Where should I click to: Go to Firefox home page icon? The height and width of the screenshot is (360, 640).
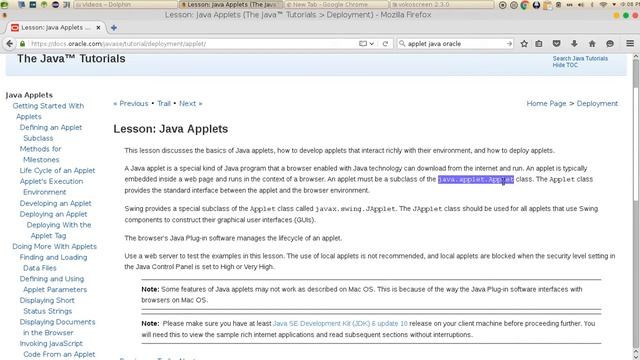tap(592, 44)
